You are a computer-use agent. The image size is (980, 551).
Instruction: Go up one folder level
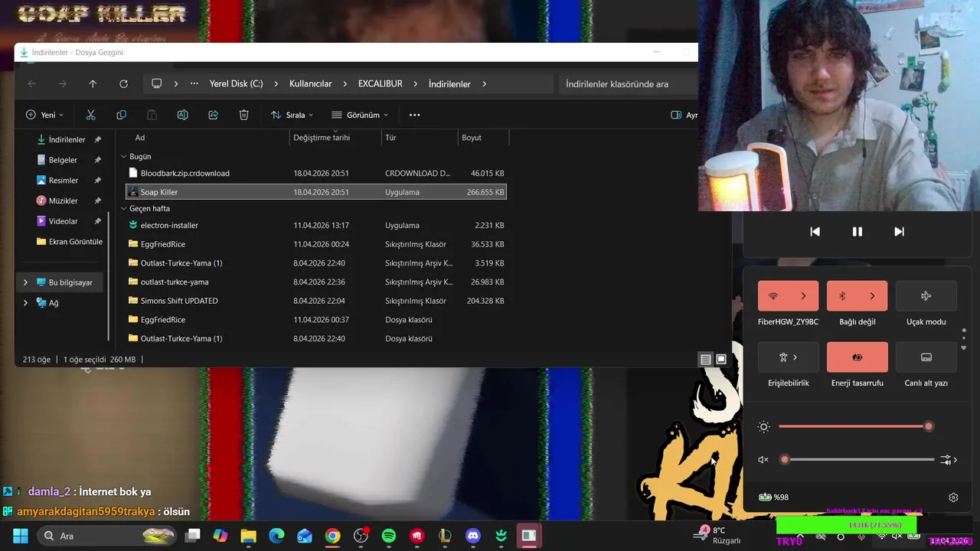93,84
